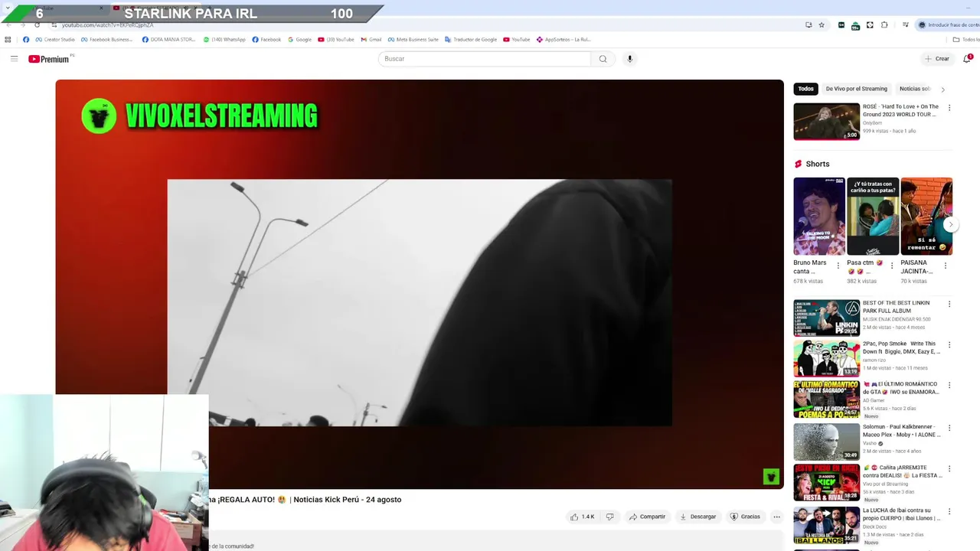Open the Google bookmark

pos(299,40)
